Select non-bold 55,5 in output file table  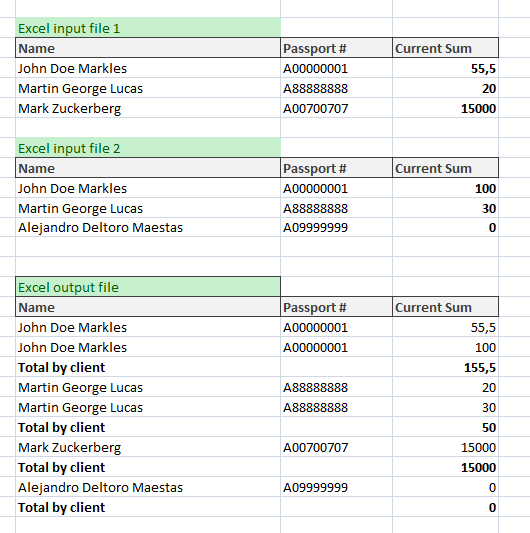446,327
